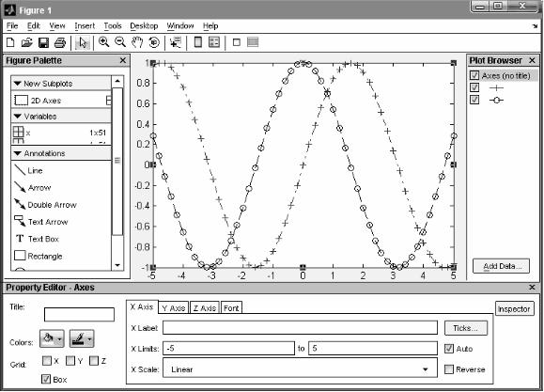Screen dimensions: 544x392
Task: Switch to the Y Axis tab
Action: pyautogui.click(x=174, y=308)
